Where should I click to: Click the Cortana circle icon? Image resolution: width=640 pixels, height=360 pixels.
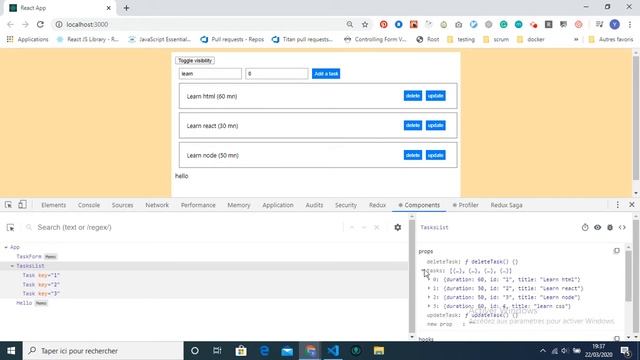(x=195, y=351)
